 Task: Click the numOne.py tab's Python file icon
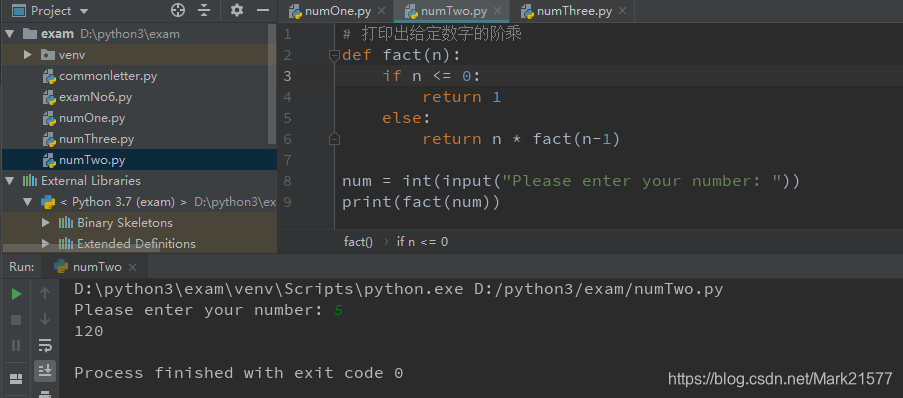295,11
